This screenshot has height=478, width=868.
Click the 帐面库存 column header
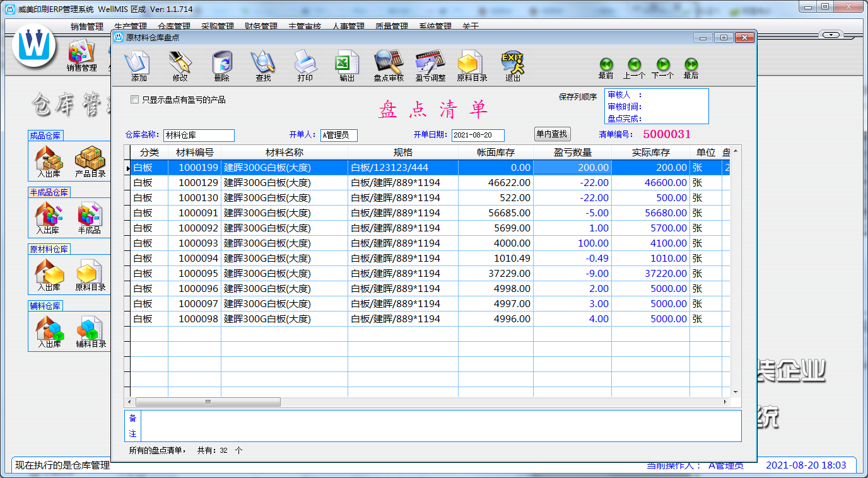(x=496, y=153)
